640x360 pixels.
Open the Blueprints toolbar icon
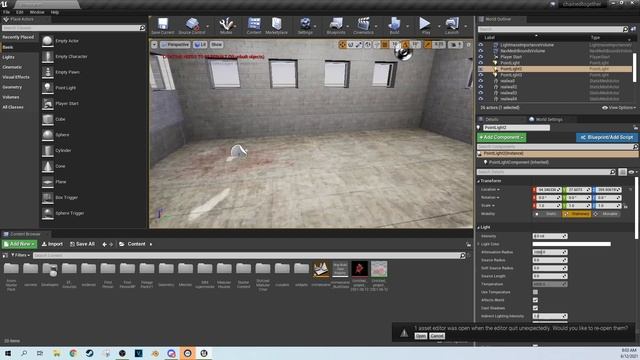[x=336, y=26]
